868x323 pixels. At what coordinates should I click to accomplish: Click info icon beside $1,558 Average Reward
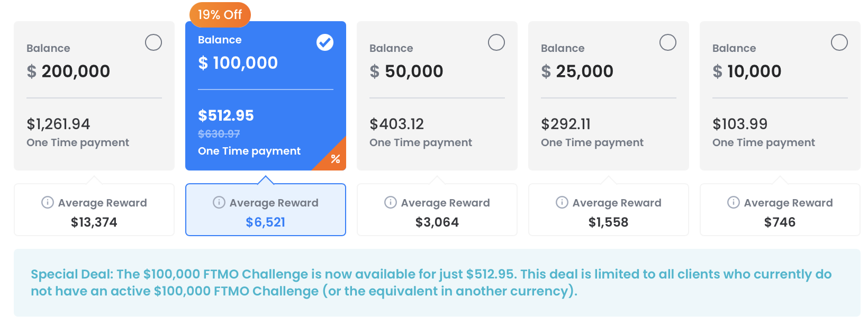point(562,202)
